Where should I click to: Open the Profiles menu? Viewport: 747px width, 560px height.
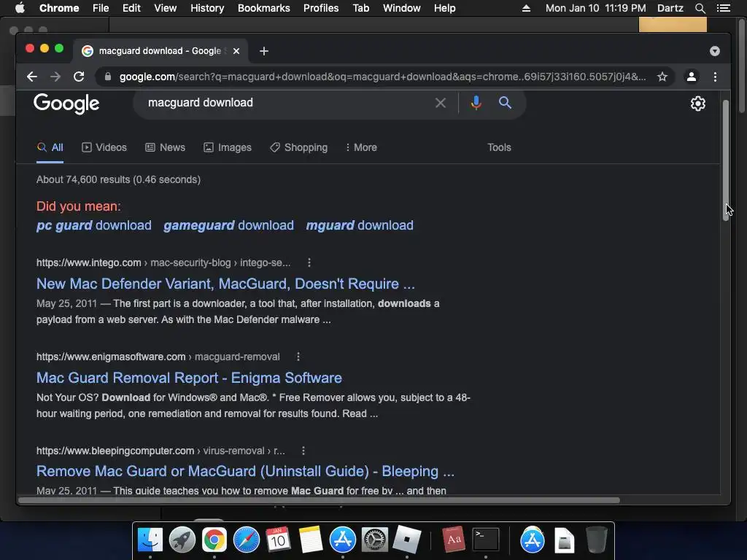(321, 8)
